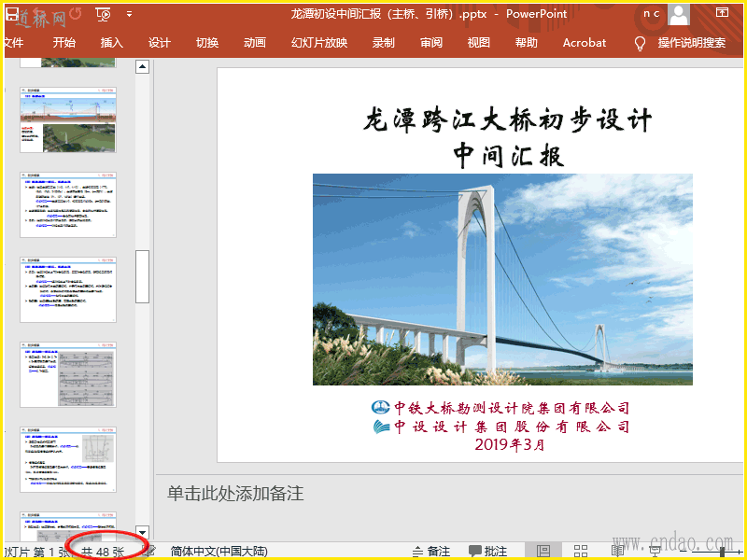Click the thumbnail pane scroll up arrow
The image size is (747, 560).
[143, 66]
